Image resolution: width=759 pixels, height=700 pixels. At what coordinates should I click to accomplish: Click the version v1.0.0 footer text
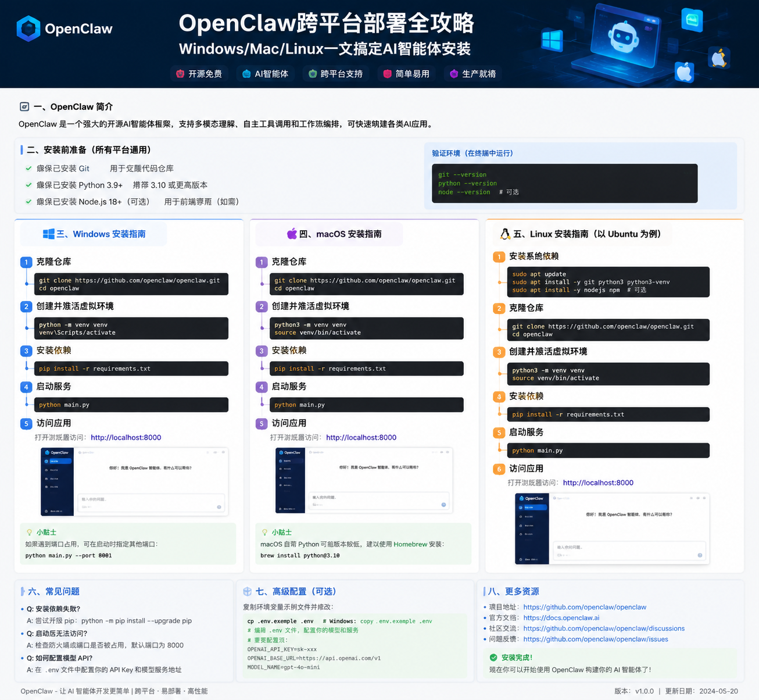(634, 691)
